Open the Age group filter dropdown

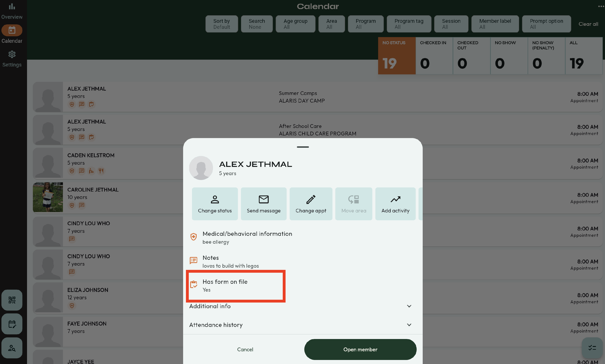tap(295, 24)
